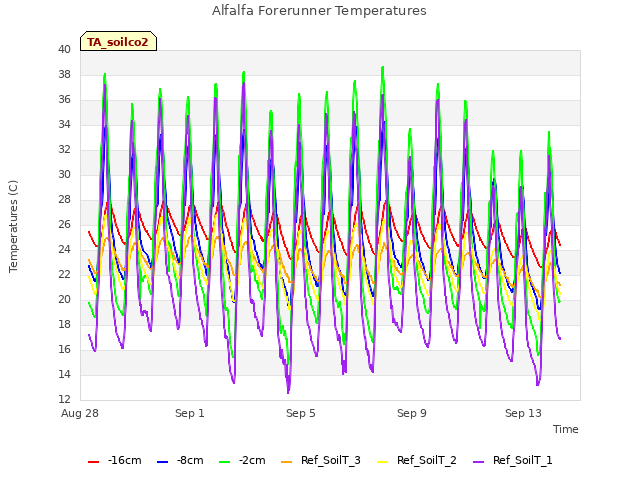Click the 32 y-axis tick label
The image size is (640, 480).
pyautogui.click(x=64, y=149)
